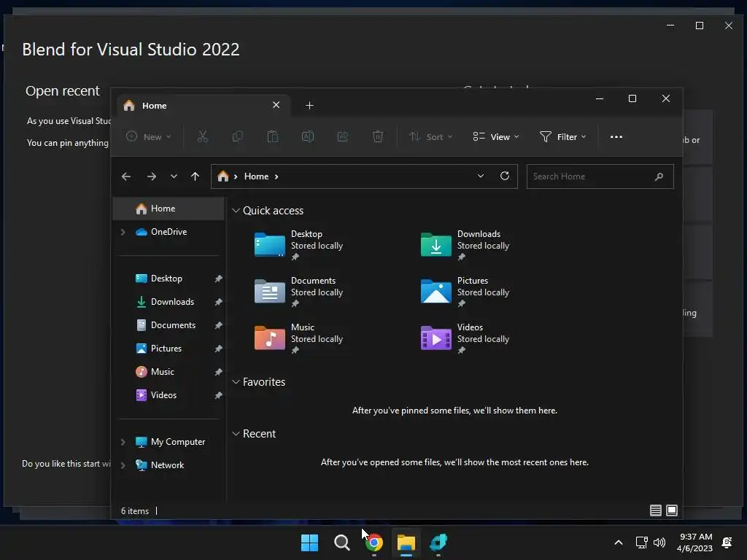The height and width of the screenshot is (560, 747).
Task: Open the Videos folder in Quick access
Action: pos(465,338)
